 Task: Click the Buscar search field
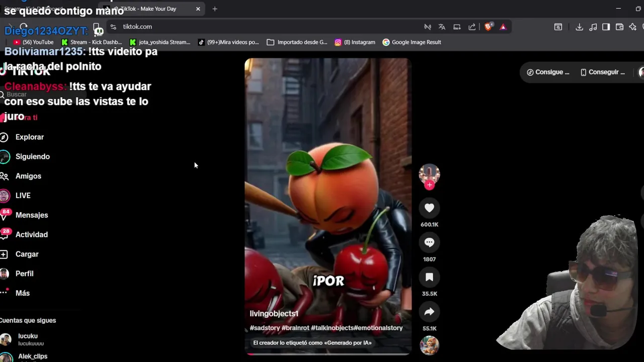coord(43,95)
